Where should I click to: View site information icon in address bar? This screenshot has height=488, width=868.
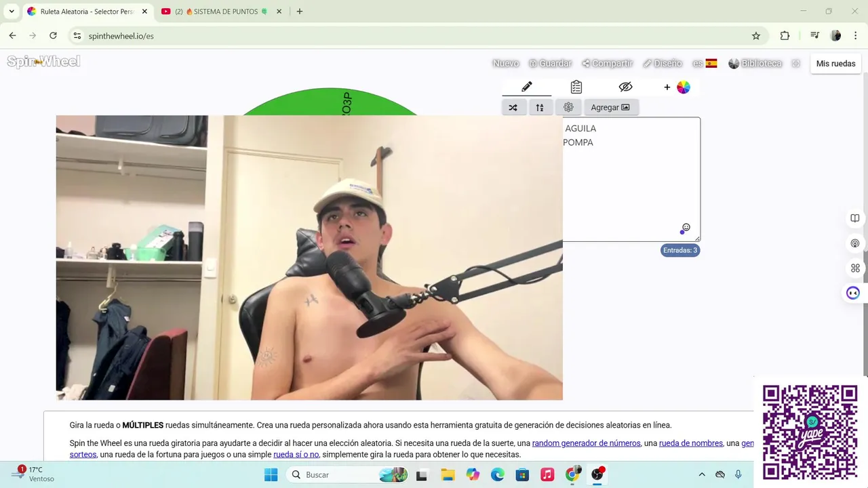pyautogui.click(x=77, y=36)
